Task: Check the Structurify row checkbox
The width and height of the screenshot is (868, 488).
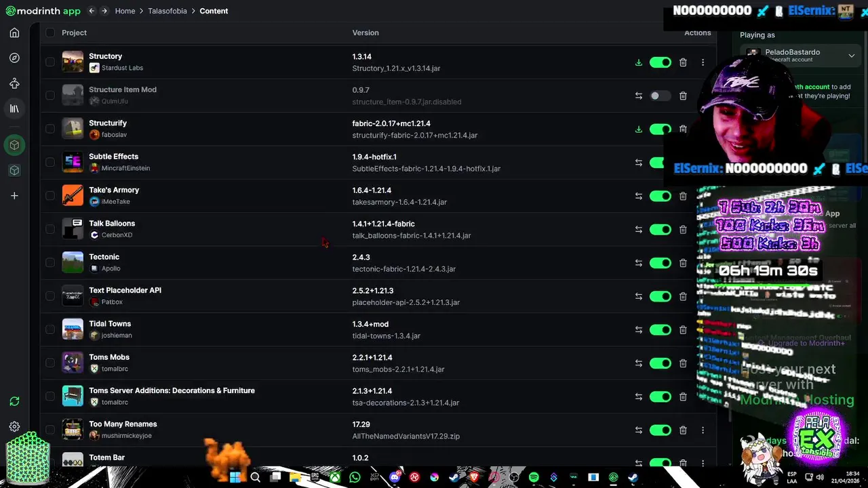Action: [50, 129]
